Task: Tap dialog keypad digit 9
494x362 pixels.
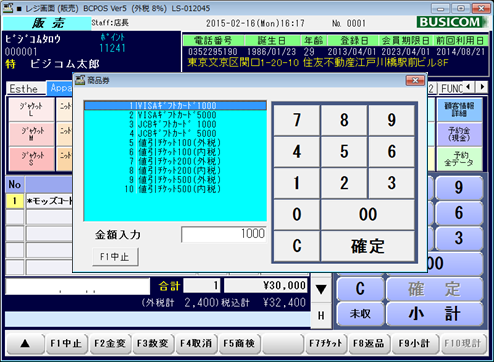Action: (392, 120)
